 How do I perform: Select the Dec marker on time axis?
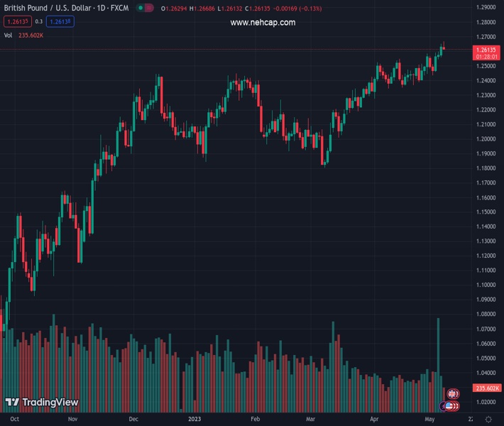coord(134,420)
